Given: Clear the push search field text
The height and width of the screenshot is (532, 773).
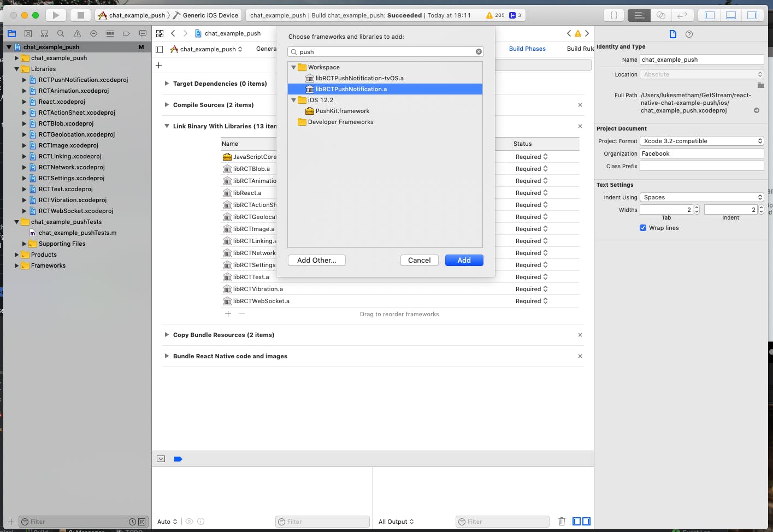Looking at the screenshot, I should tap(479, 52).
